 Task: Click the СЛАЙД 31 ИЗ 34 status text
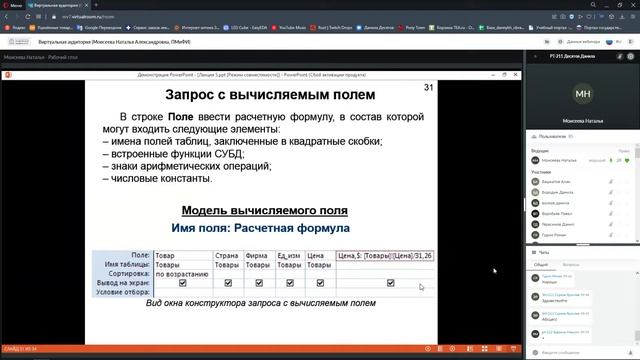tap(20, 349)
